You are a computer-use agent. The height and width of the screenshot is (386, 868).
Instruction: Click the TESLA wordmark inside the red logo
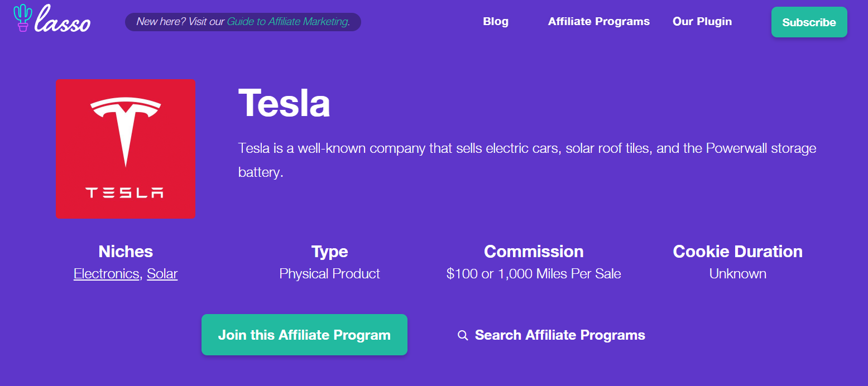[x=125, y=192]
